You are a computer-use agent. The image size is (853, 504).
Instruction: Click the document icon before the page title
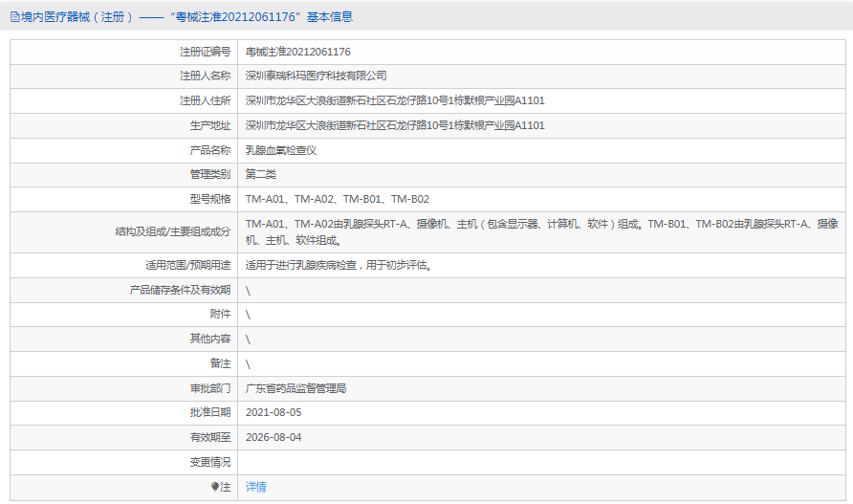point(14,17)
